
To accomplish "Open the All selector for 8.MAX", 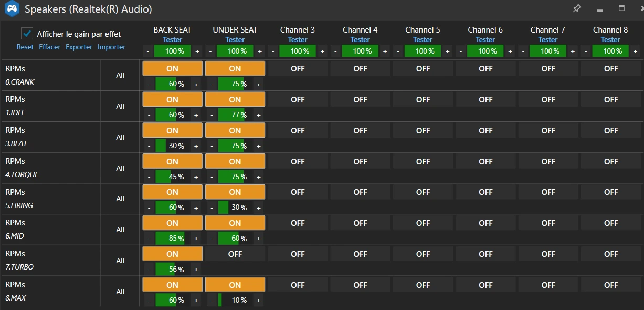I will click(x=120, y=292).
